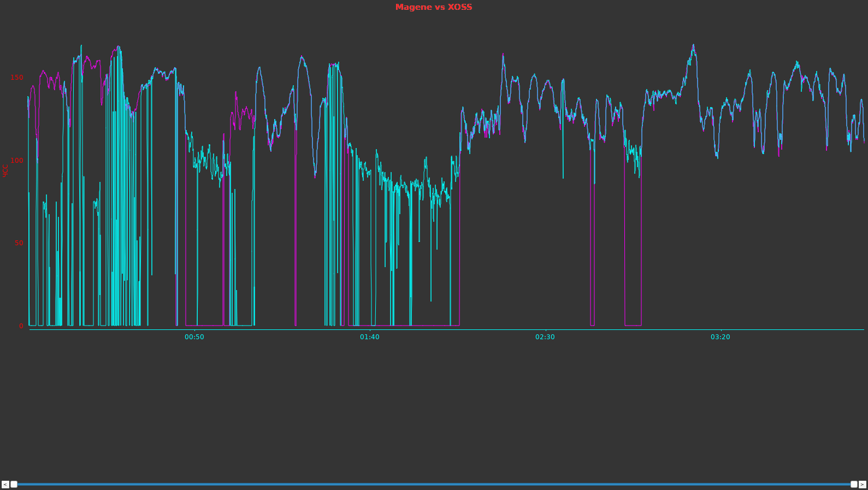Click the chart title 'Magene vs XOSS'

pos(434,7)
